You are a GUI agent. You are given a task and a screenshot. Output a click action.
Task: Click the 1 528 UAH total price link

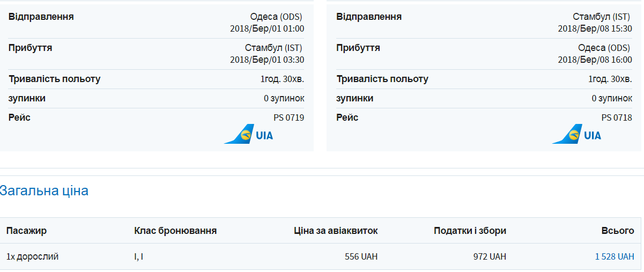click(x=615, y=256)
